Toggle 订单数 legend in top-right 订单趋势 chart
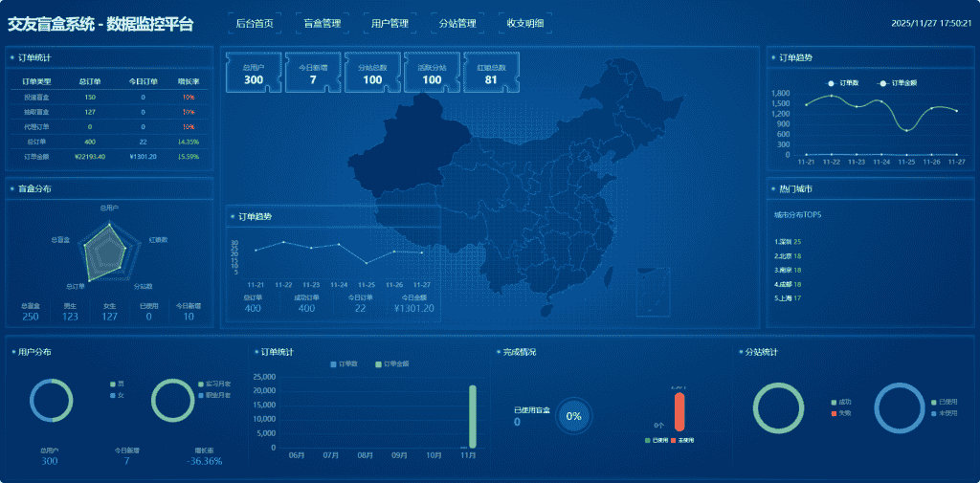The width and height of the screenshot is (980, 483). pyautogui.click(x=841, y=83)
